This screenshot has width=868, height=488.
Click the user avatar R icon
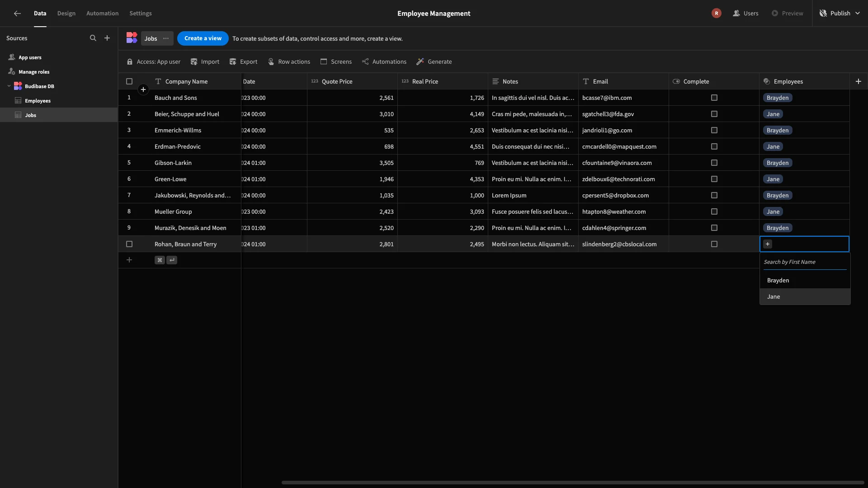pos(716,14)
